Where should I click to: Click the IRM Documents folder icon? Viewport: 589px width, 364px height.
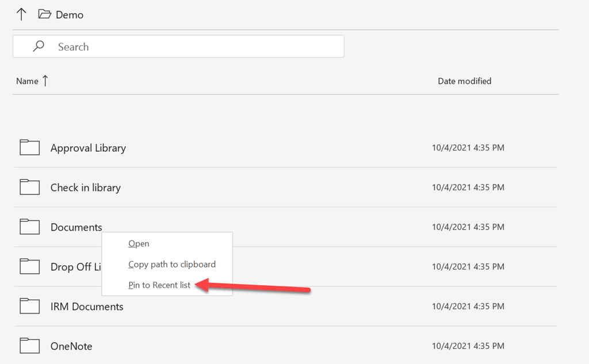[29, 306]
